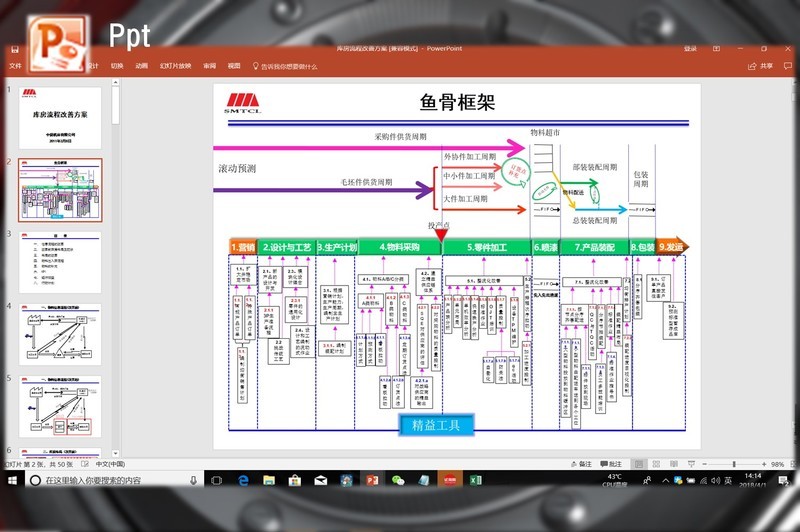
Task: Click the SMTCL logo on slide
Action: (x=242, y=103)
